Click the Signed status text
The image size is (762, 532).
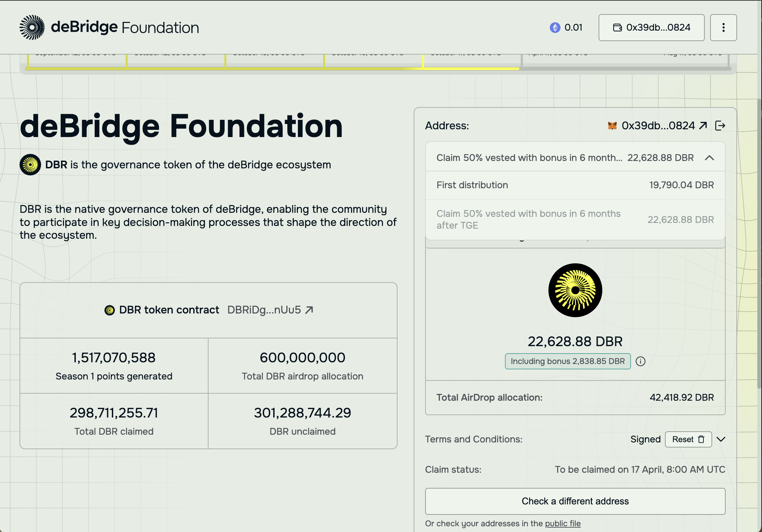645,439
